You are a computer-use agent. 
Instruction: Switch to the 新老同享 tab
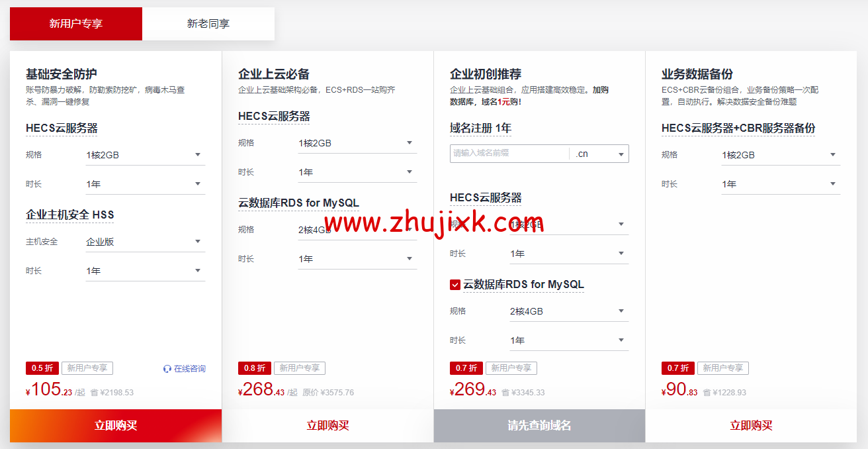point(208,23)
